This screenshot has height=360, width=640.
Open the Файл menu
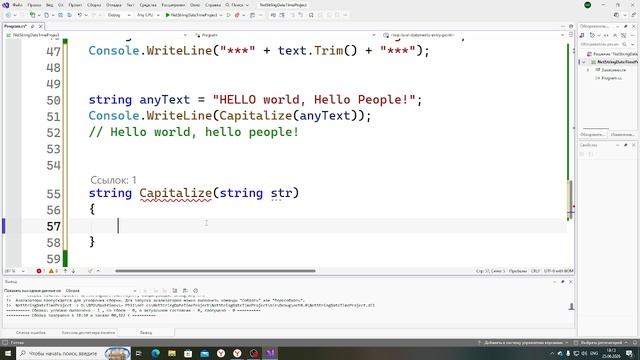tap(18, 5)
